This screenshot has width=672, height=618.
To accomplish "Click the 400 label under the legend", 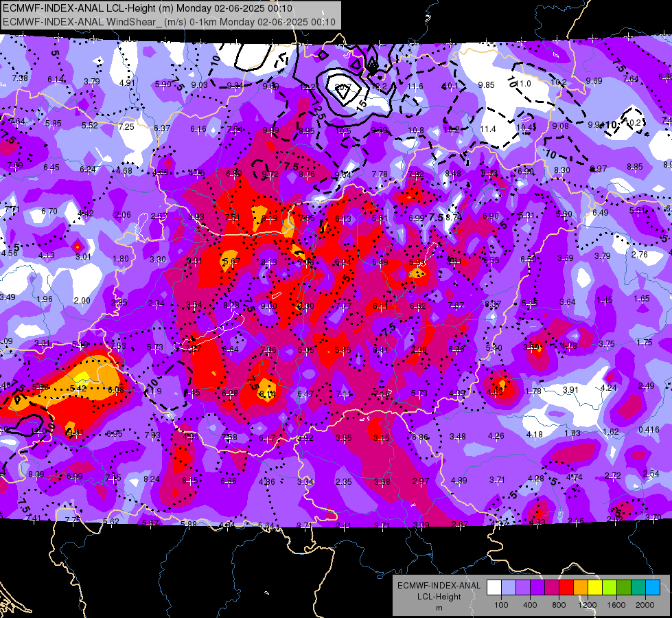I will click(x=530, y=605).
